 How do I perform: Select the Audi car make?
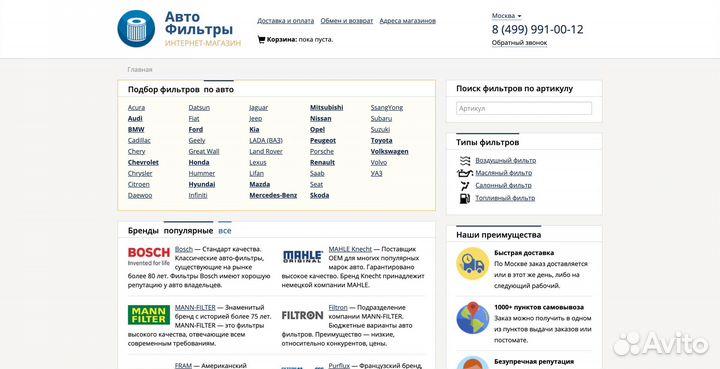pyautogui.click(x=135, y=118)
